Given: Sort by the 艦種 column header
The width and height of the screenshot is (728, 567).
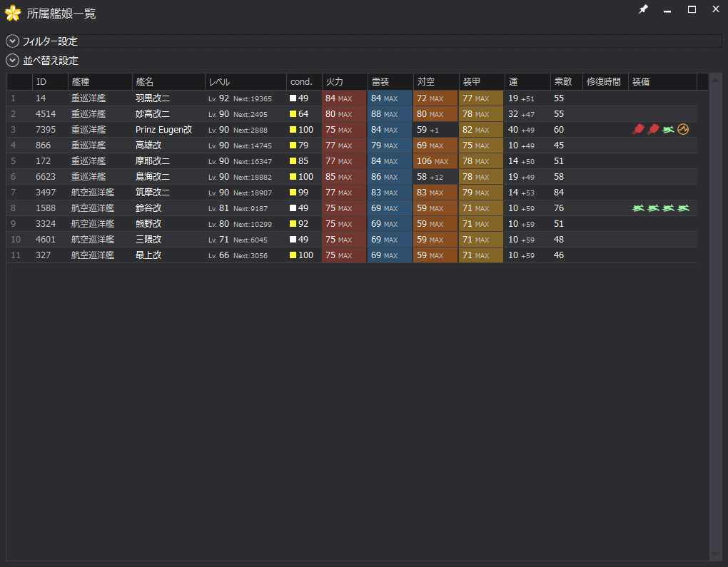Looking at the screenshot, I should (x=101, y=82).
